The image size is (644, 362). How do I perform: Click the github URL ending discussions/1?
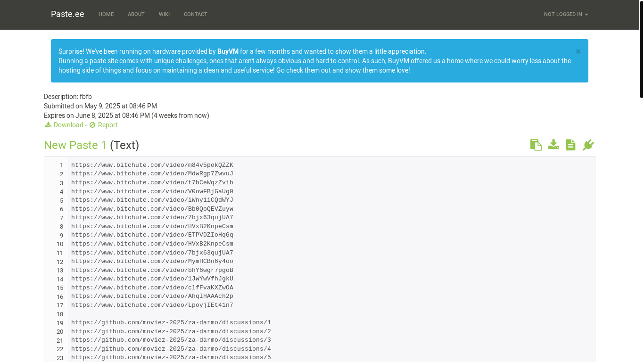[x=171, y=322]
